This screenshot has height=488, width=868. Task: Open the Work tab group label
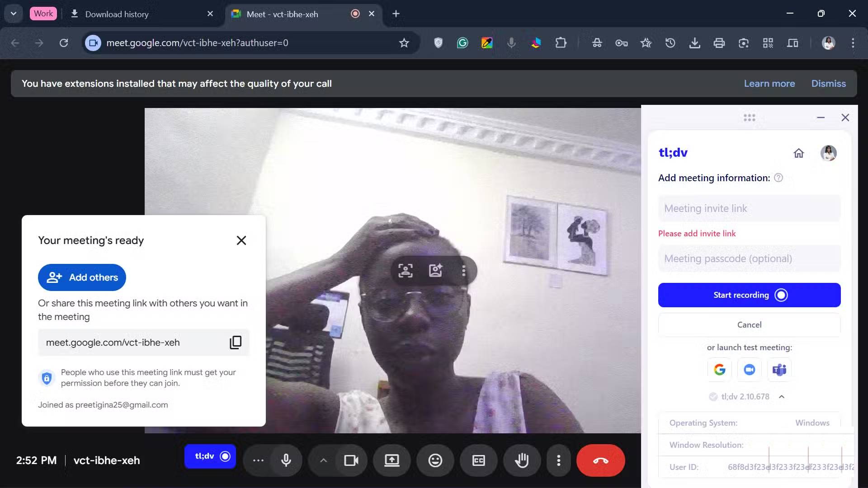(x=43, y=14)
